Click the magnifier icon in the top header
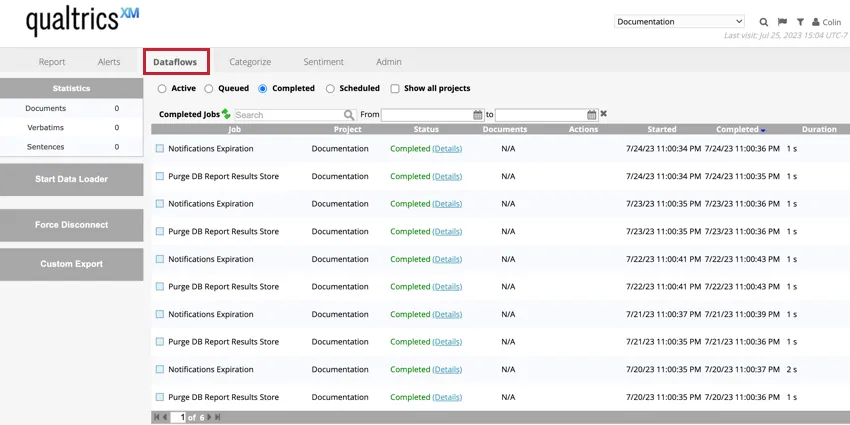This screenshot has height=425, width=850. click(x=764, y=22)
